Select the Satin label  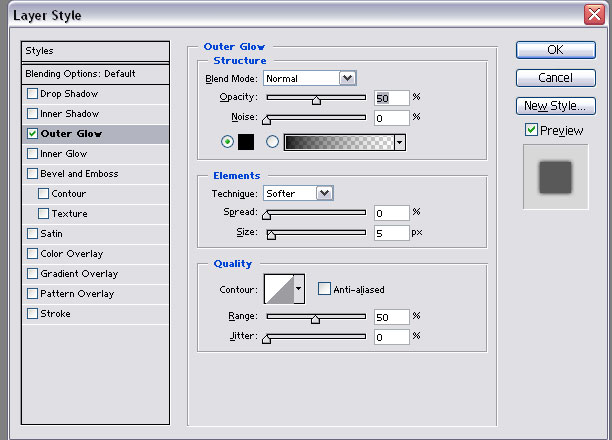point(52,233)
